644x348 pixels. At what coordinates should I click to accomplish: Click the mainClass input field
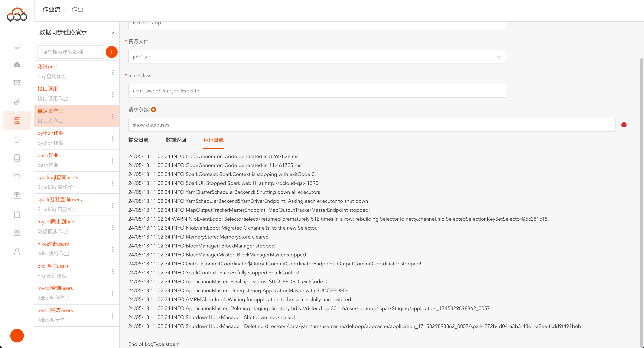coord(317,91)
